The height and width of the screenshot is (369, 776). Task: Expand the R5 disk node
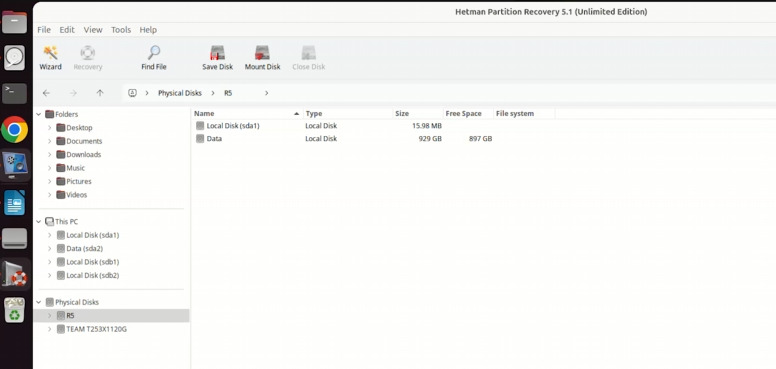pyautogui.click(x=49, y=316)
